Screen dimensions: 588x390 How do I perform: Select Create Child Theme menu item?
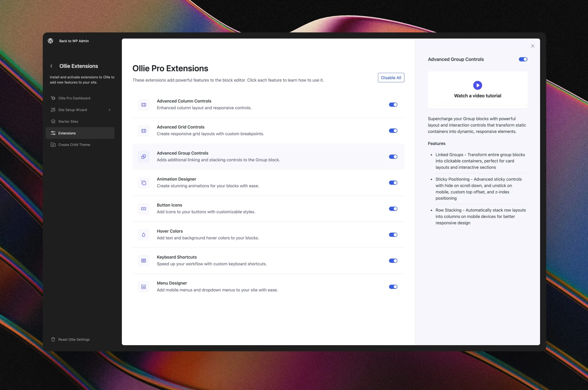(74, 144)
